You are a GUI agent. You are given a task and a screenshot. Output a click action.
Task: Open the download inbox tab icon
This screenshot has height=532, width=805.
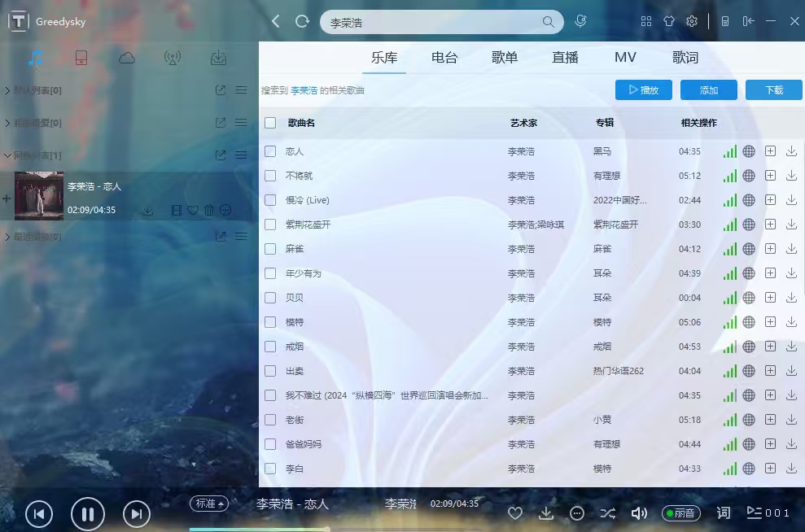coord(218,58)
